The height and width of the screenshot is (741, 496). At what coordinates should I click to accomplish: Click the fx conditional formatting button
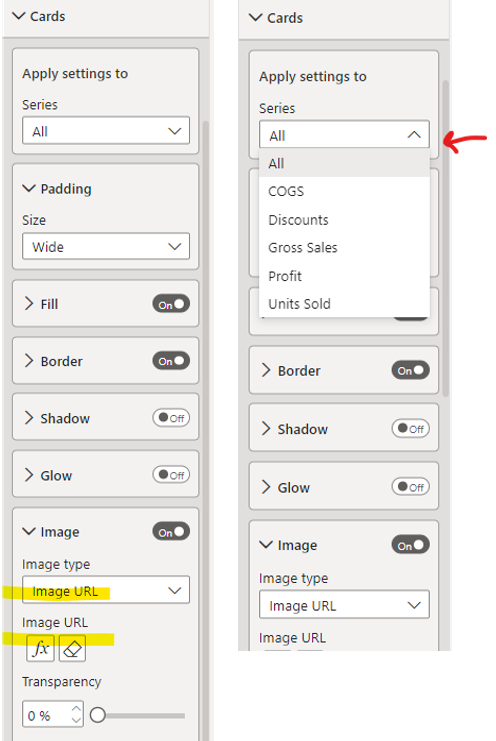[x=41, y=648]
